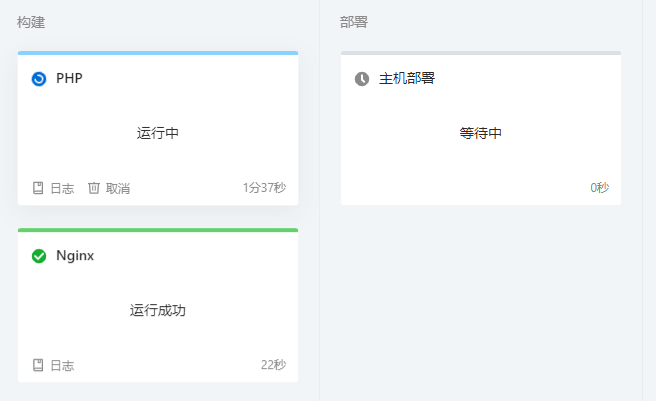Click the 22秒 duration on Nginx card

274,365
